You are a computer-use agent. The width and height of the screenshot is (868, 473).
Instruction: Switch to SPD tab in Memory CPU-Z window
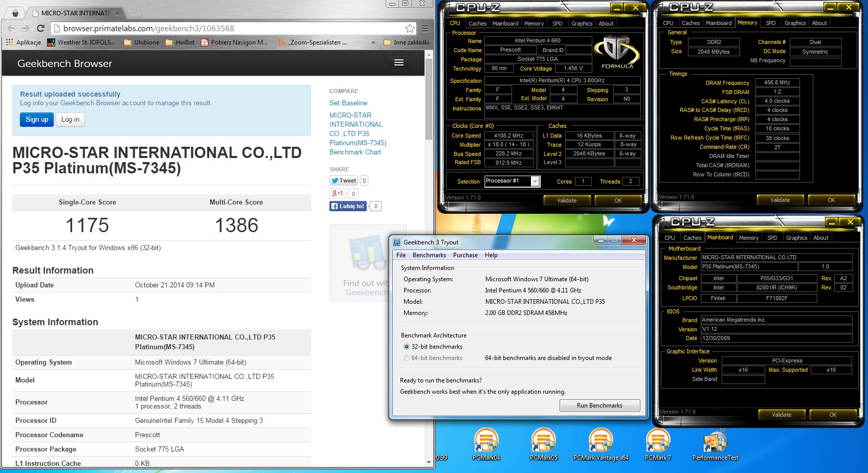click(x=770, y=23)
